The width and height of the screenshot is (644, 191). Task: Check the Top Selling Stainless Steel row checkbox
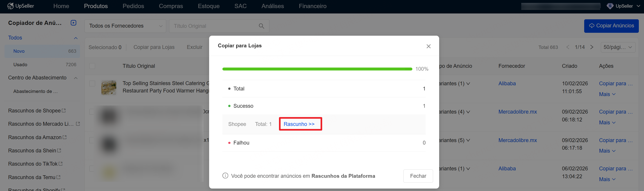click(x=92, y=83)
